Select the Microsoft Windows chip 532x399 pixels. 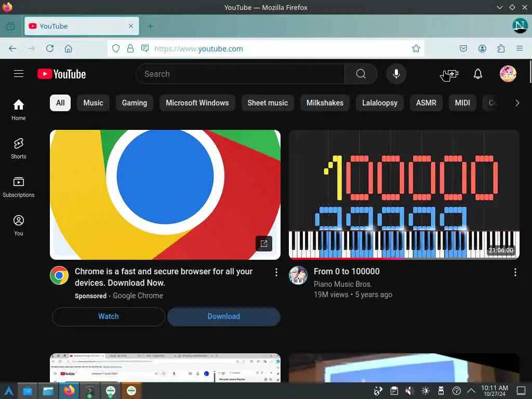pyautogui.click(x=197, y=103)
